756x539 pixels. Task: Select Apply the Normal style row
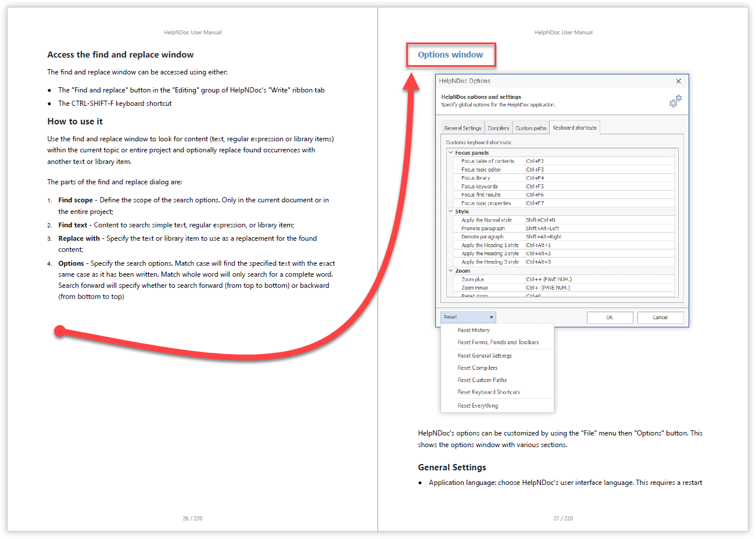[564, 220]
